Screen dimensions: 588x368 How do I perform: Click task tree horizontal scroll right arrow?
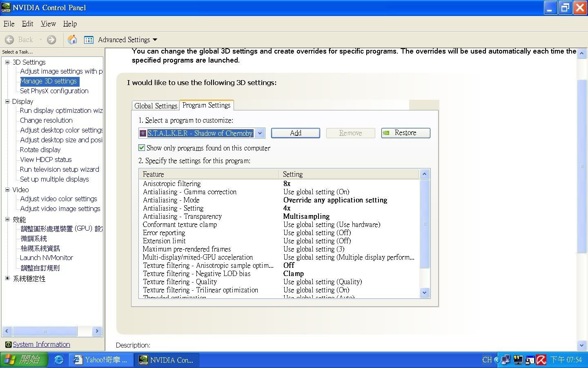97,331
